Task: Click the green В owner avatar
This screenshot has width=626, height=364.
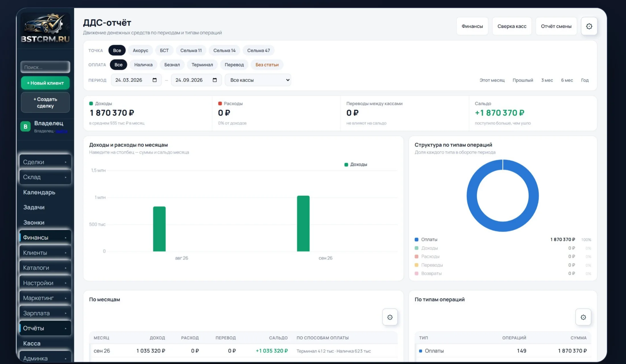Action: click(25, 127)
